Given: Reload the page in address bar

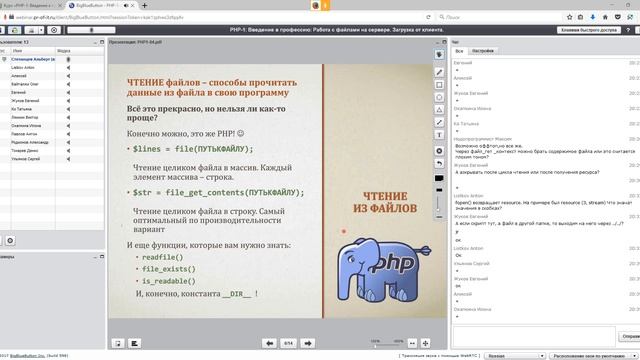Looking at the screenshot, I should click(x=428, y=17).
